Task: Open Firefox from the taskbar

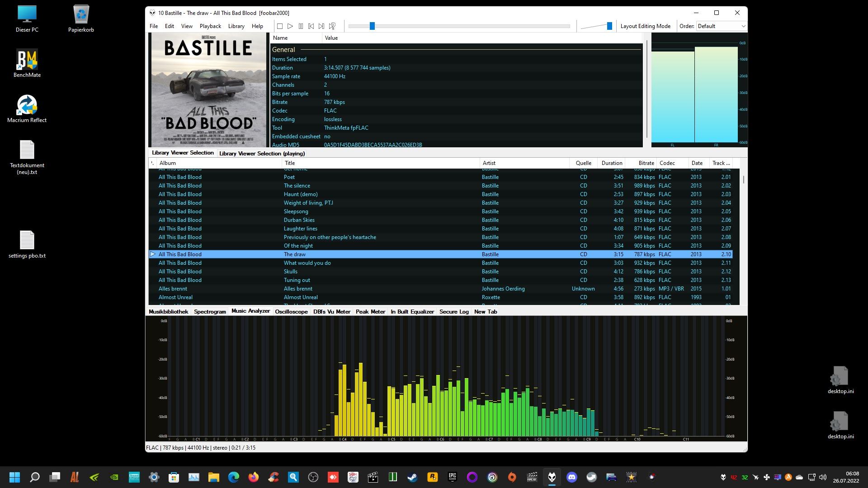Action: tap(254, 477)
